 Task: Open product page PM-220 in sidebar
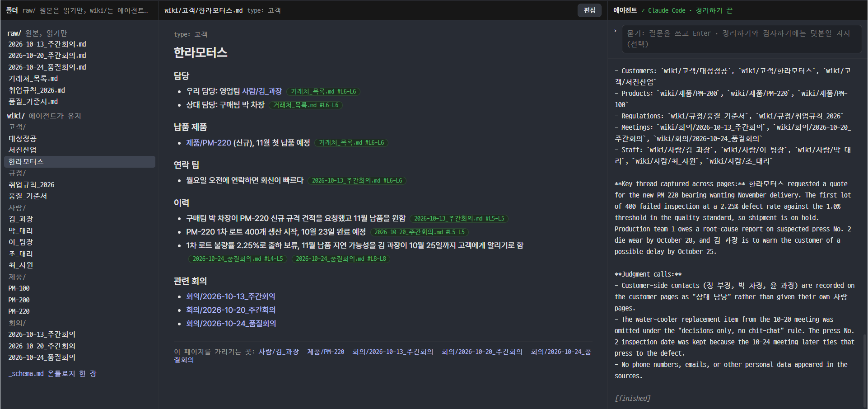point(19,311)
